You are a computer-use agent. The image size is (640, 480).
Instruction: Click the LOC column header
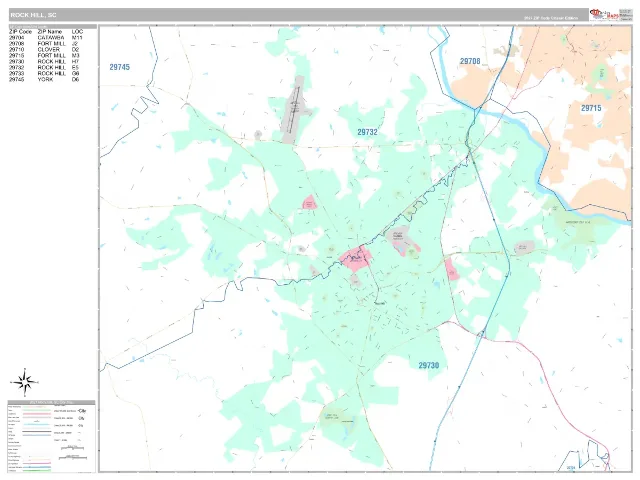[77, 31]
